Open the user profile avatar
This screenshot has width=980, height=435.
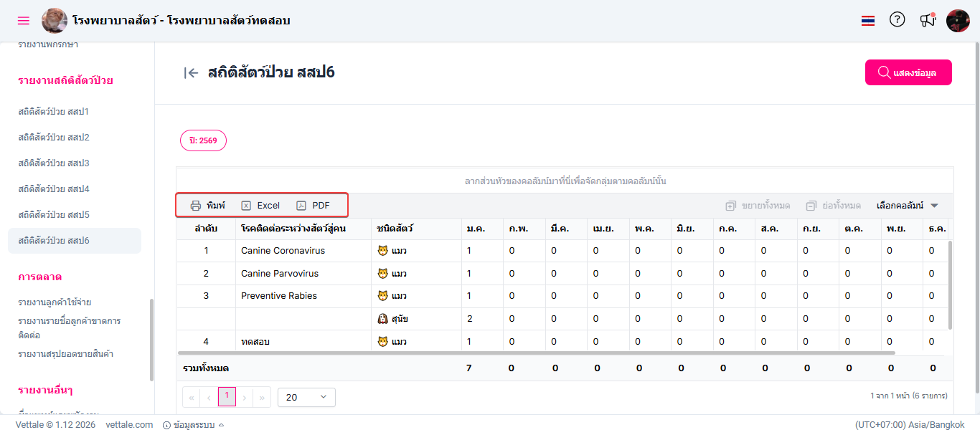[958, 21]
